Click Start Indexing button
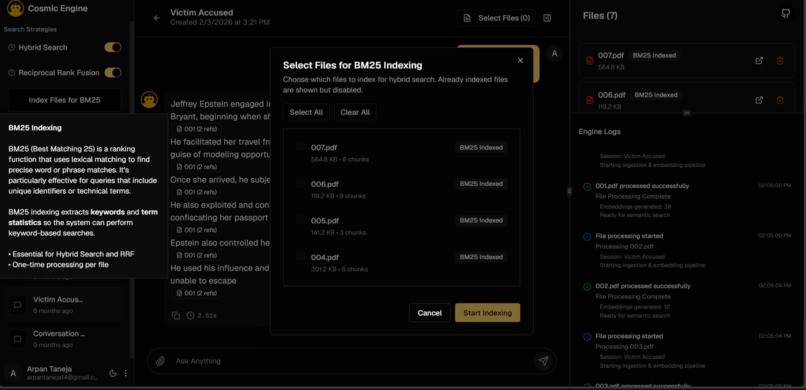 [x=487, y=313]
